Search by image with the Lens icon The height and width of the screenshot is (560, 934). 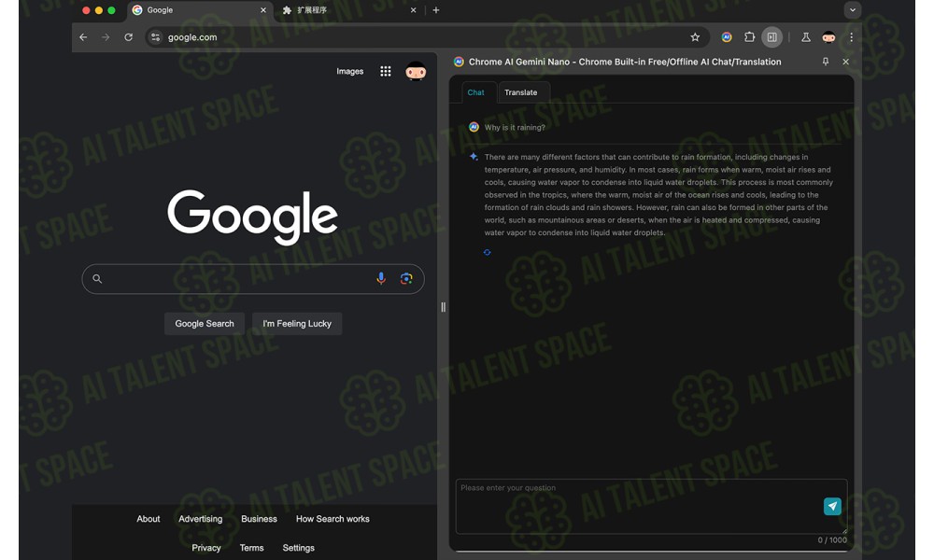tap(406, 278)
